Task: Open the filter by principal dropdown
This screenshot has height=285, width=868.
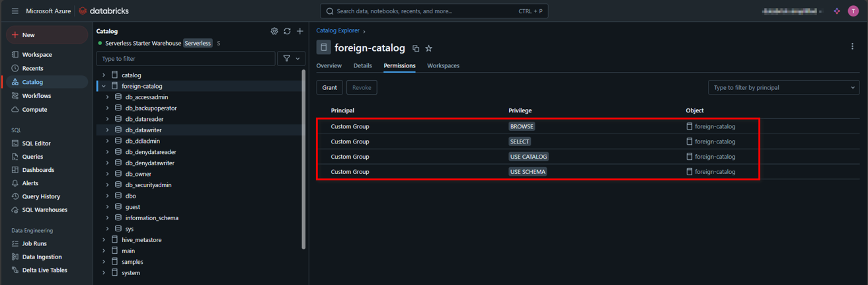Action: point(783,87)
